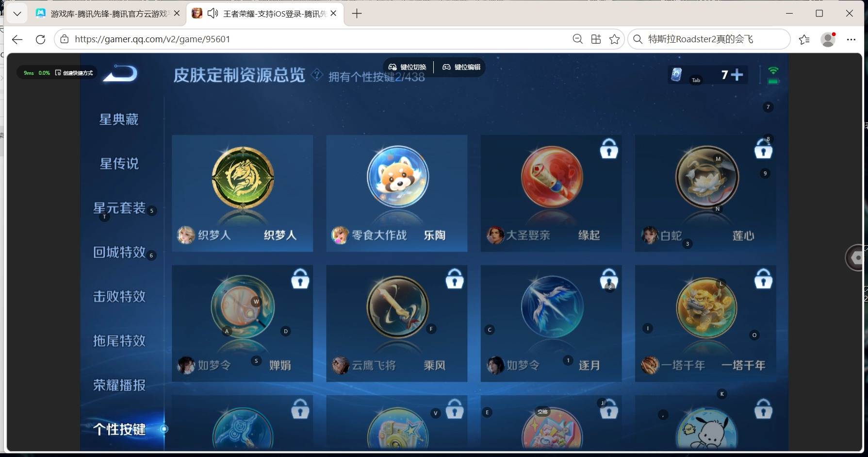The image size is (868, 457).
Task: Switch to the 游戏库-腾讯先锋 browser tab
Action: coord(109,13)
